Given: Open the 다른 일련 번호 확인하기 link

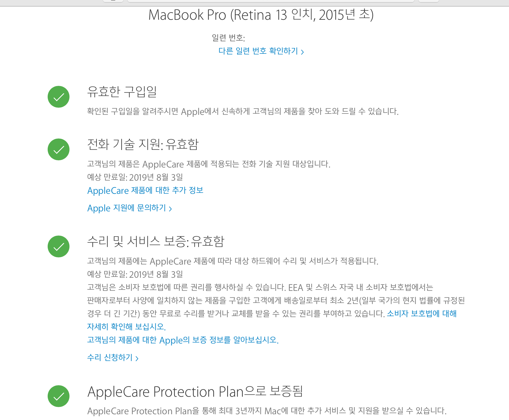Looking at the screenshot, I should point(258,51).
